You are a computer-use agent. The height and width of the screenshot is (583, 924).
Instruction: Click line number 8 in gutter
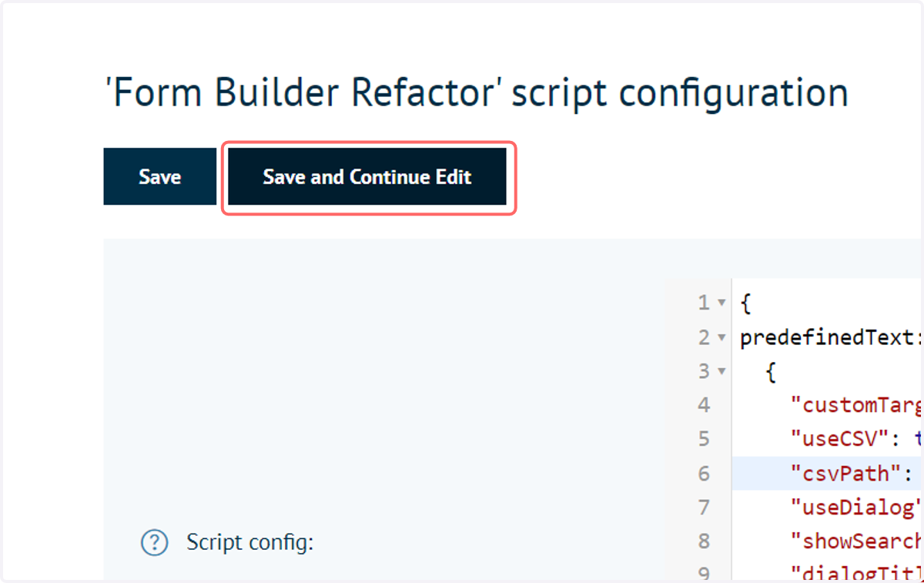click(704, 541)
